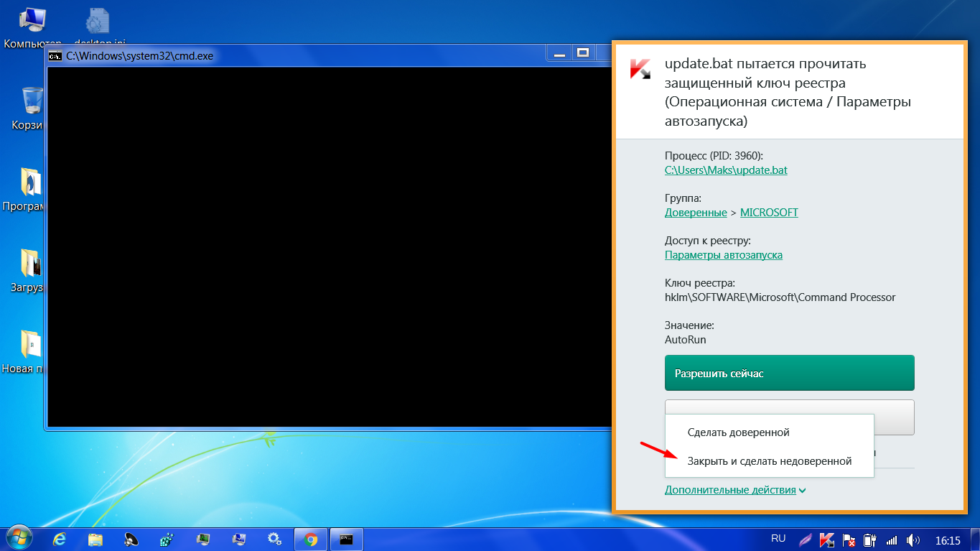Open the Доверенные group link
Screen dimensions: 980x551
click(696, 213)
